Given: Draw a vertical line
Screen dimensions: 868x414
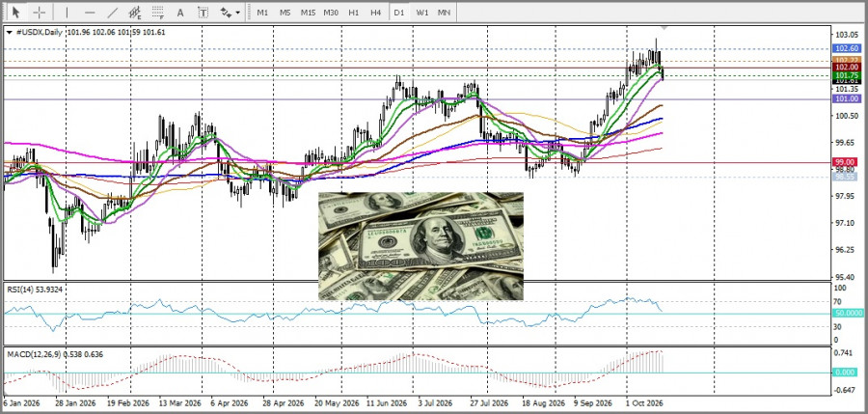Looking at the screenshot, I should 67,13.
